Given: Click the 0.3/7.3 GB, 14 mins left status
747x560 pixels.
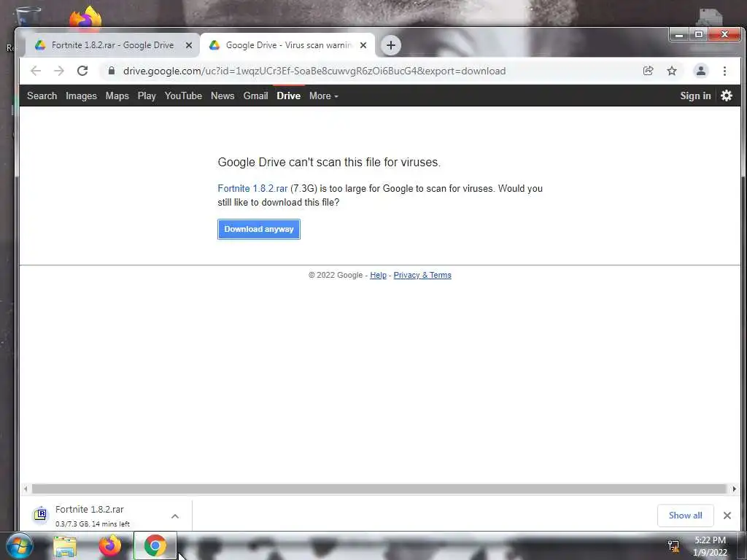Looking at the screenshot, I should click(93, 524).
